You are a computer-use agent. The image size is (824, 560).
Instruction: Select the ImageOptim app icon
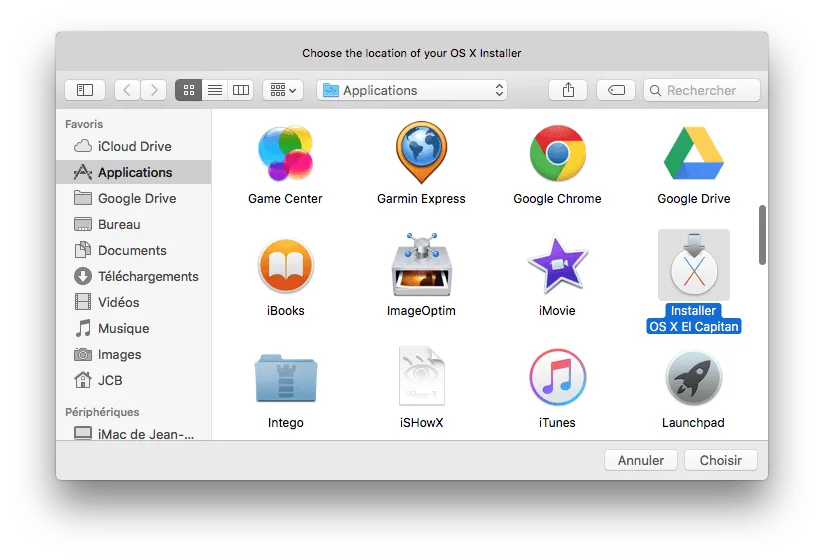[421, 264]
